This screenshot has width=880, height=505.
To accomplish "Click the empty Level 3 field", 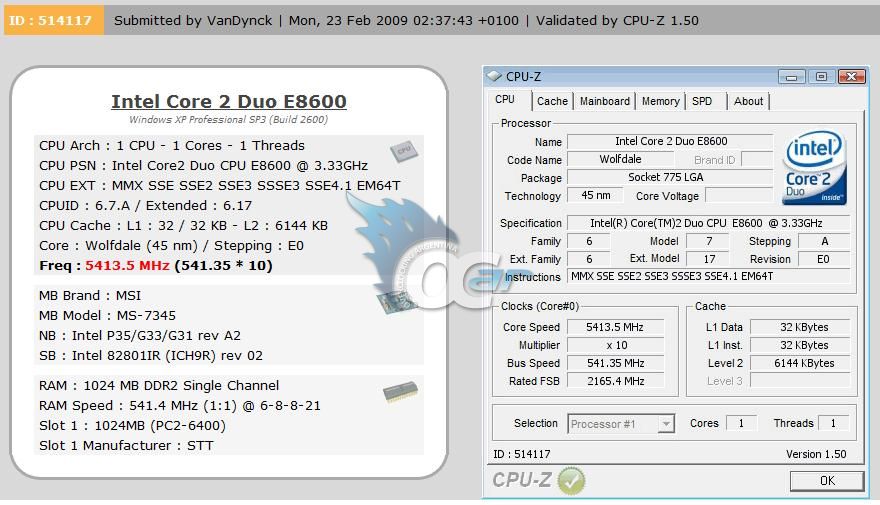I will coord(800,381).
